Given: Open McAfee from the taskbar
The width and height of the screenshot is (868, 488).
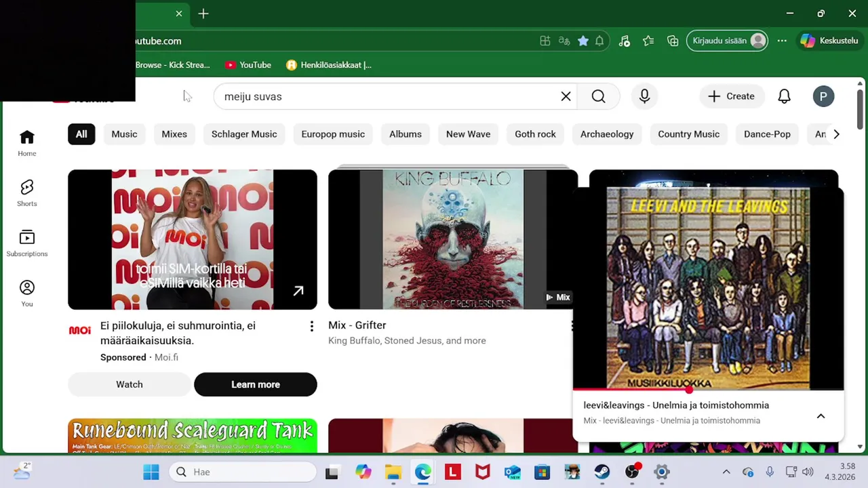Looking at the screenshot, I should [483, 472].
